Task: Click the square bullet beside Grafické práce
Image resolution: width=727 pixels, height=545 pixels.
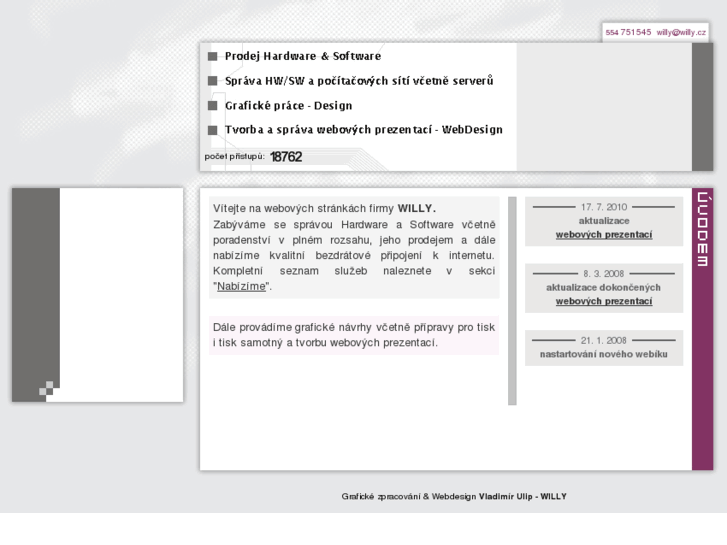Action: click(212, 106)
